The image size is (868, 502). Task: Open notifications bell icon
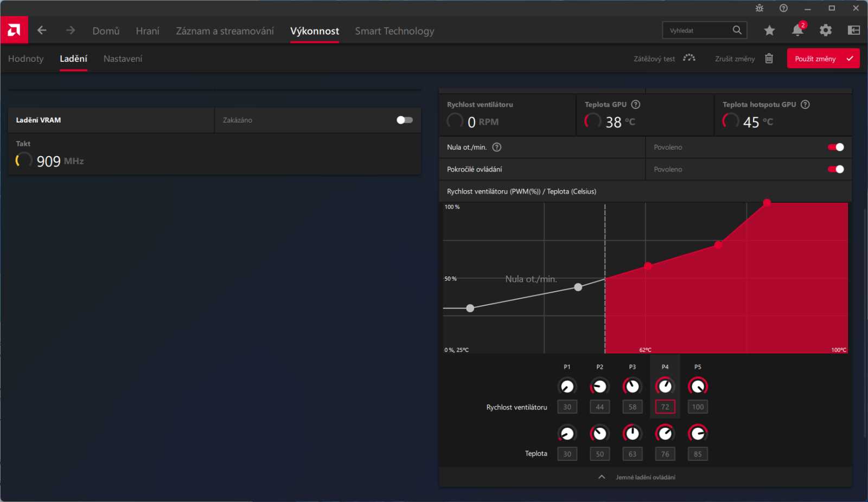pyautogui.click(x=797, y=30)
